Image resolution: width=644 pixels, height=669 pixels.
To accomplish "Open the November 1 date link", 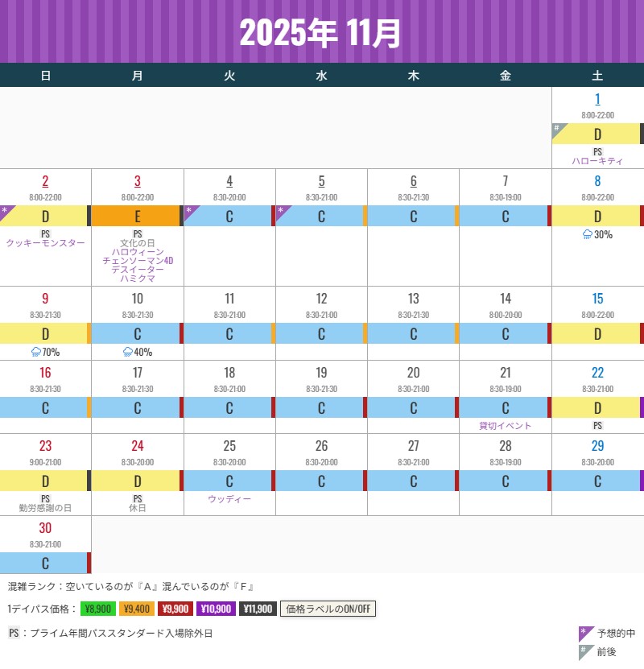I will (x=597, y=100).
